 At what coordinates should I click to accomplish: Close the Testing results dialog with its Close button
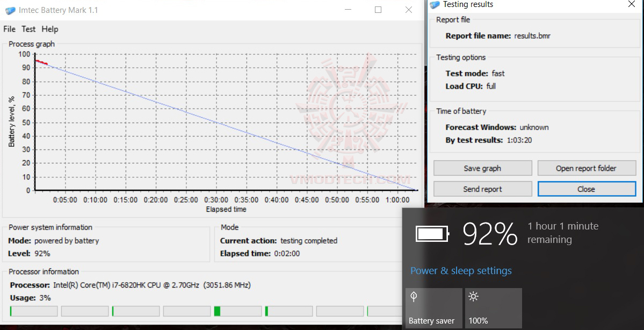click(x=587, y=189)
